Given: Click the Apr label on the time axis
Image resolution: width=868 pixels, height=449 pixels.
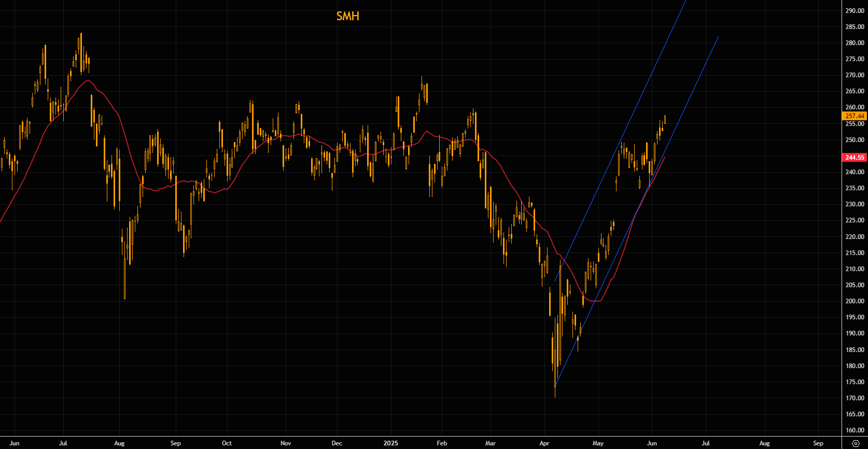Looking at the screenshot, I should (544, 443).
